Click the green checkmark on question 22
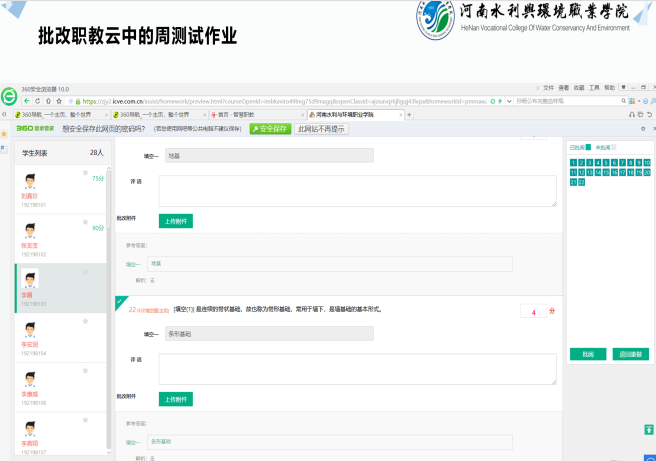Viewport: 656px width, 461px height. click(120, 300)
